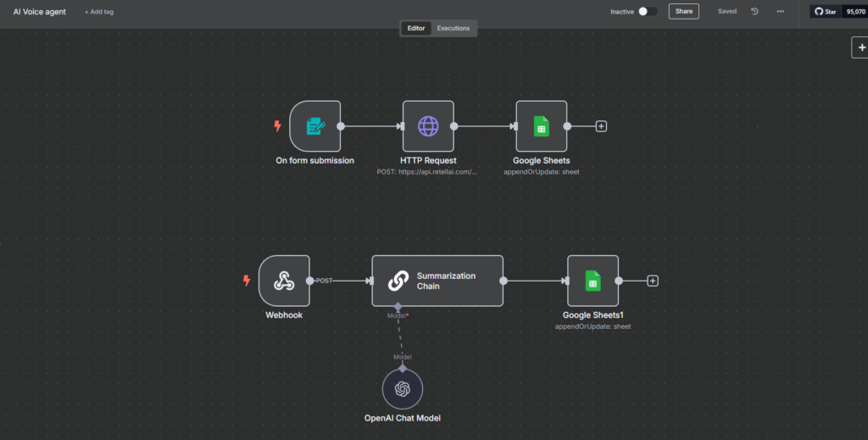
Task: Click Add tag next to workflow name
Action: coord(99,12)
